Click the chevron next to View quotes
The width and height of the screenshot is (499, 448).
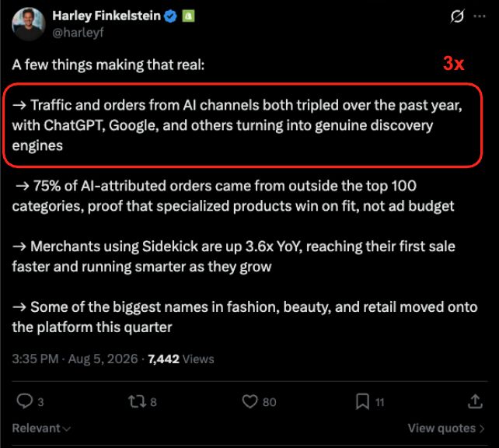pos(481,429)
